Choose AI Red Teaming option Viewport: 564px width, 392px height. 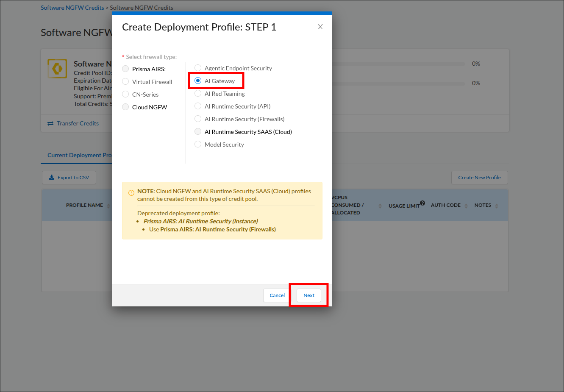click(198, 93)
